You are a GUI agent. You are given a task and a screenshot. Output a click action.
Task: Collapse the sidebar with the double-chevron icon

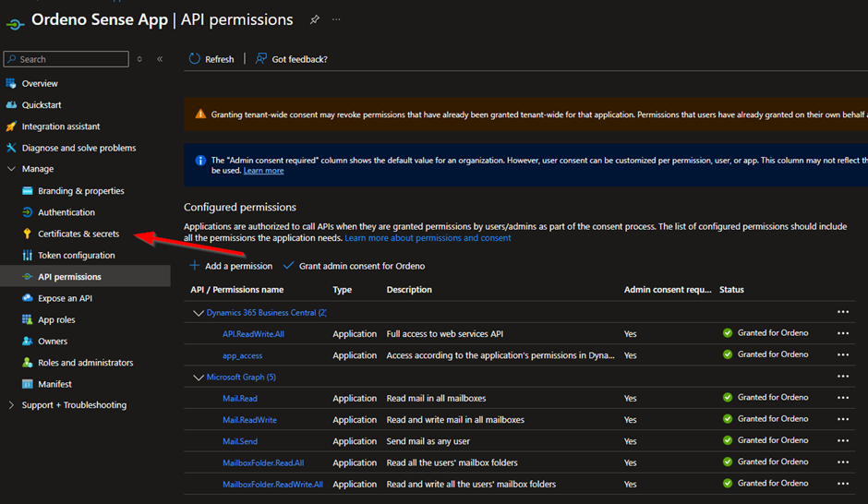tap(160, 59)
